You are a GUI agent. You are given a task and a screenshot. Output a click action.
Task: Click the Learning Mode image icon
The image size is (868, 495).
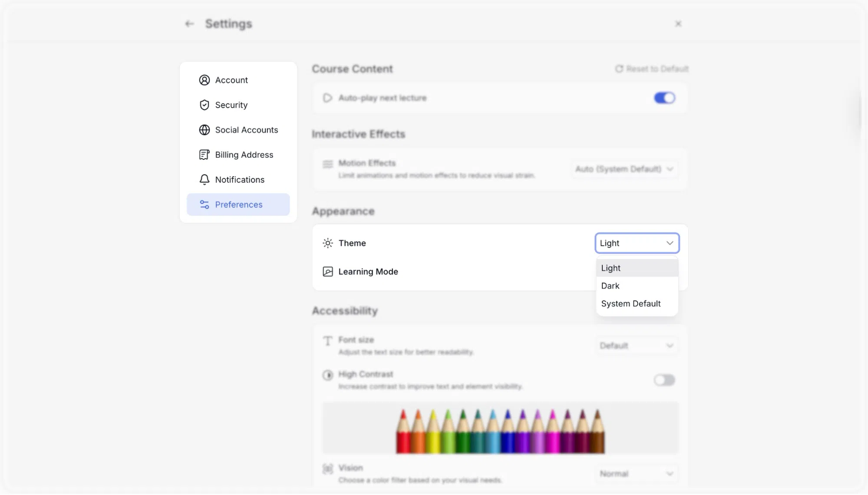328,272
